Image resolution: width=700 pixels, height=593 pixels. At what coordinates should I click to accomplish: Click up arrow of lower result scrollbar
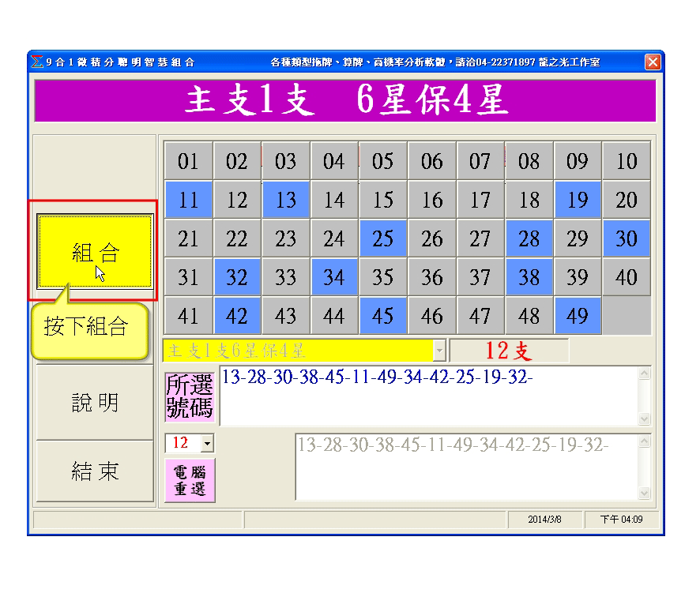(645, 441)
